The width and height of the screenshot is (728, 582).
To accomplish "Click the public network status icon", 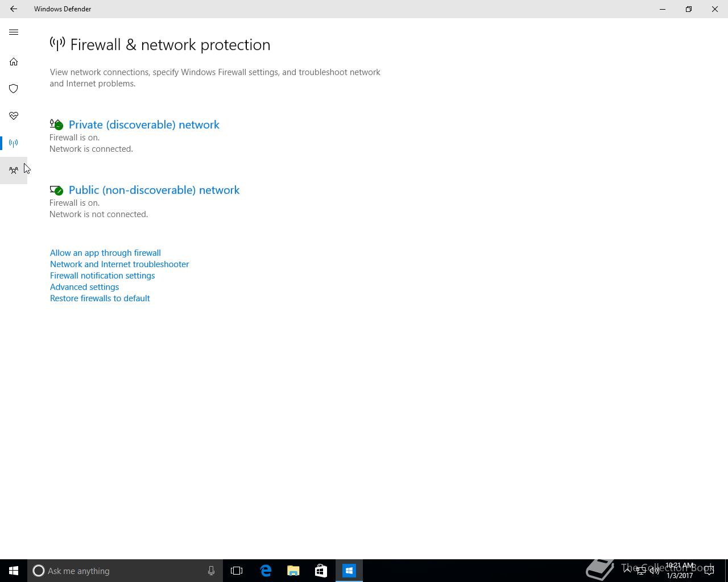I will tap(56, 190).
